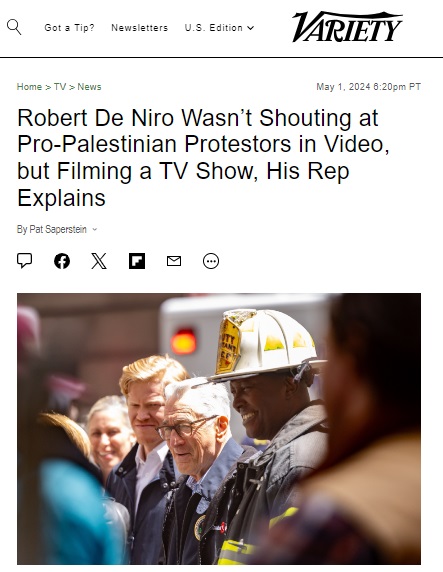Share article by email envelope icon
The width and height of the screenshot is (443, 572).
(174, 261)
